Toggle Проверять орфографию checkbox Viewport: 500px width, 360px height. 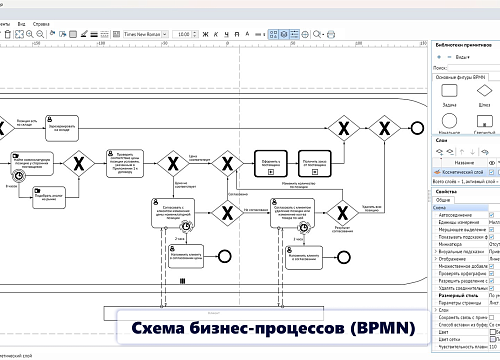coord(491,273)
